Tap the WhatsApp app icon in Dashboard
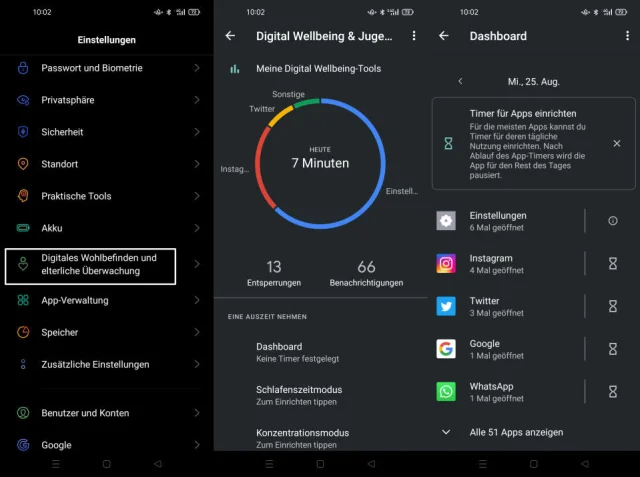 click(x=446, y=392)
